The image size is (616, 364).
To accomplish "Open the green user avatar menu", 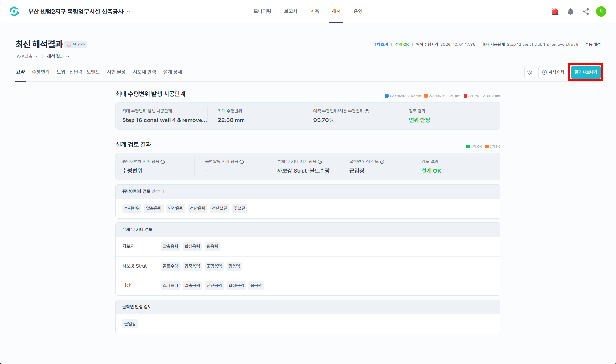I will click(x=601, y=12).
